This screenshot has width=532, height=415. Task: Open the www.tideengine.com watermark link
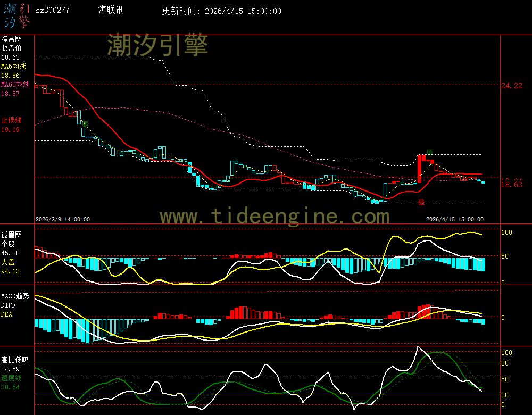click(275, 217)
